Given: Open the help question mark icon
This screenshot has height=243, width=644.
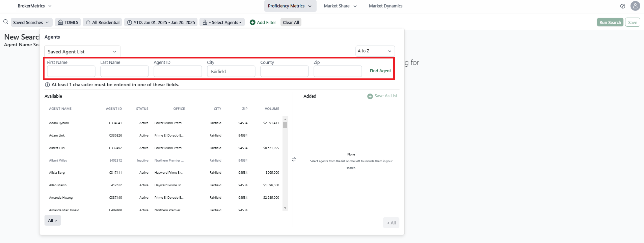Looking at the screenshot, I should click(623, 6).
